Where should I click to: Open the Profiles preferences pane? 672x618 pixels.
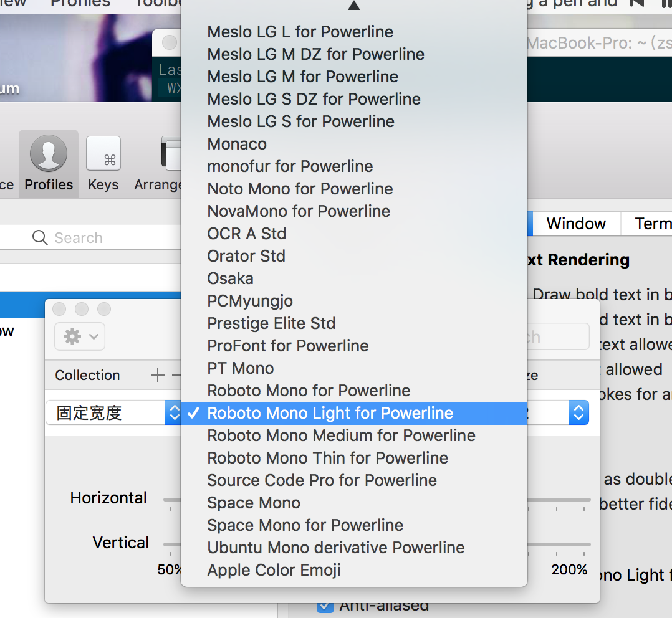49,163
